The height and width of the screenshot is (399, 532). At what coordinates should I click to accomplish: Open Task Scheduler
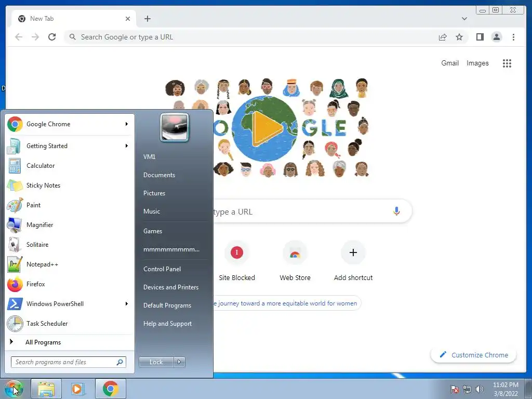click(x=70, y=323)
